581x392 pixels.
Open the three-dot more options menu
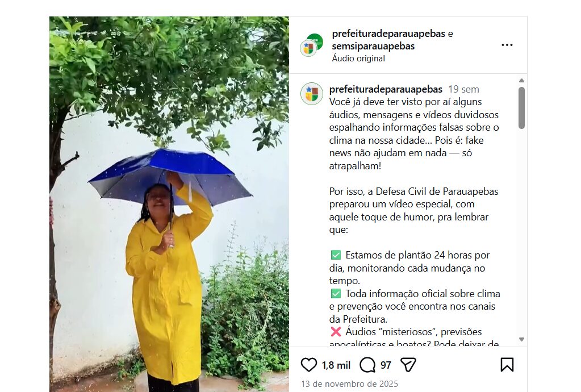coord(507,45)
